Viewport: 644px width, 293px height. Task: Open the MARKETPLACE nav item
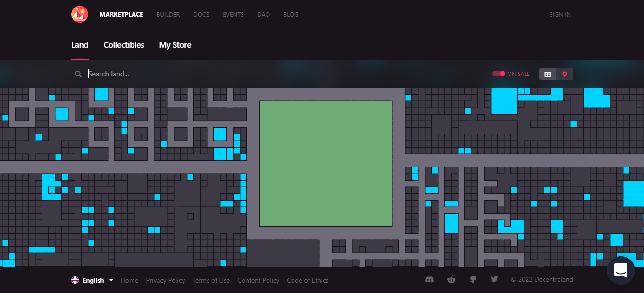(121, 15)
